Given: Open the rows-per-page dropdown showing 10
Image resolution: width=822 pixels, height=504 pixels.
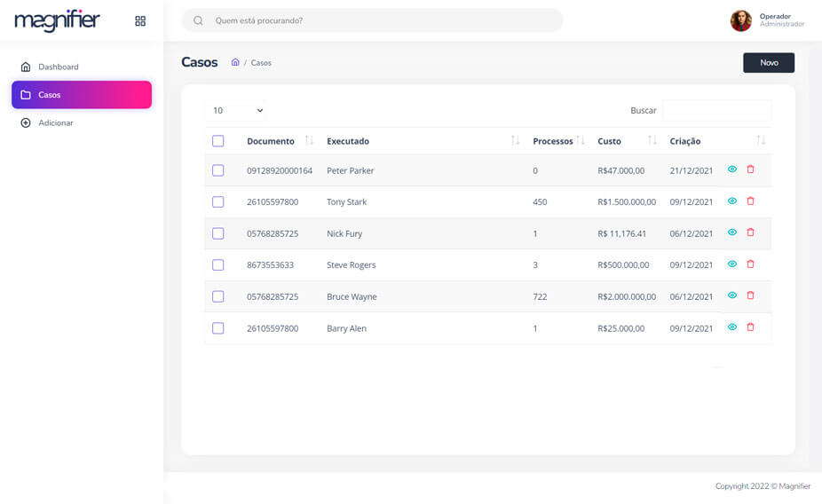Looking at the screenshot, I should [x=238, y=111].
